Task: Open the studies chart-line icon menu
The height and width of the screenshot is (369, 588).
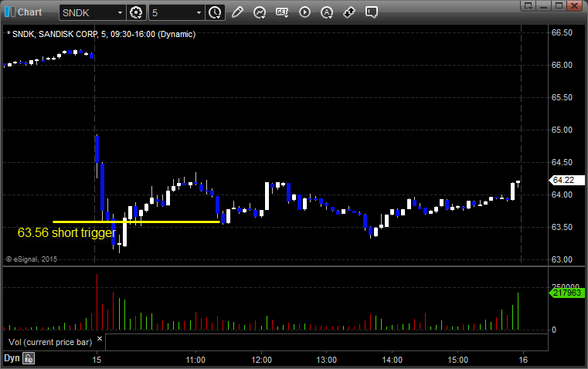Action: pyautogui.click(x=259, y=12)
